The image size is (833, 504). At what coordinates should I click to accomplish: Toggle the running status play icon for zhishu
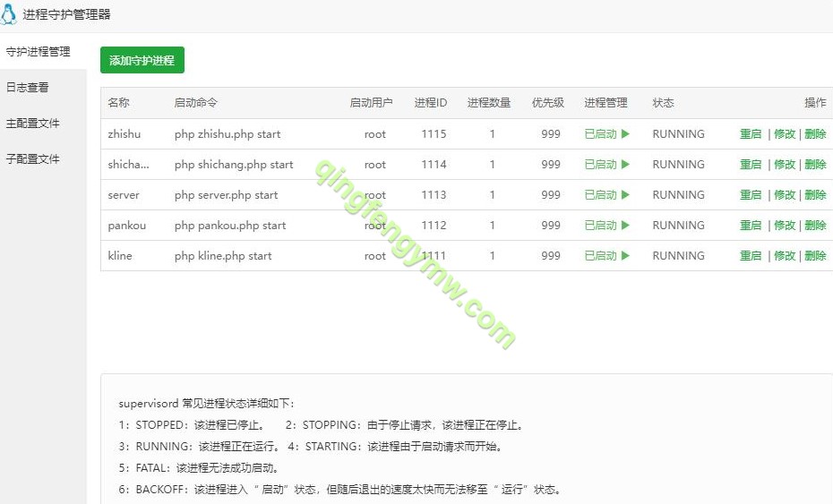(625, 134)
